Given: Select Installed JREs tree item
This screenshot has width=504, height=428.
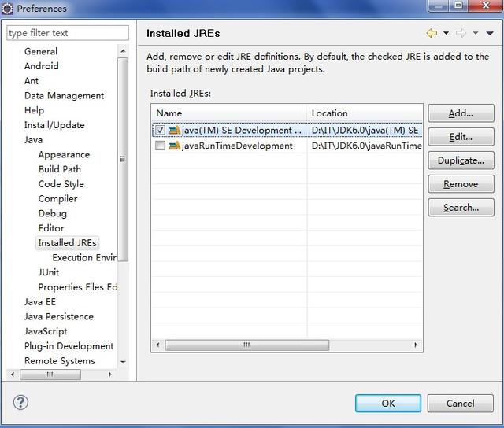Looking at the screenshot, I should 67,243.
